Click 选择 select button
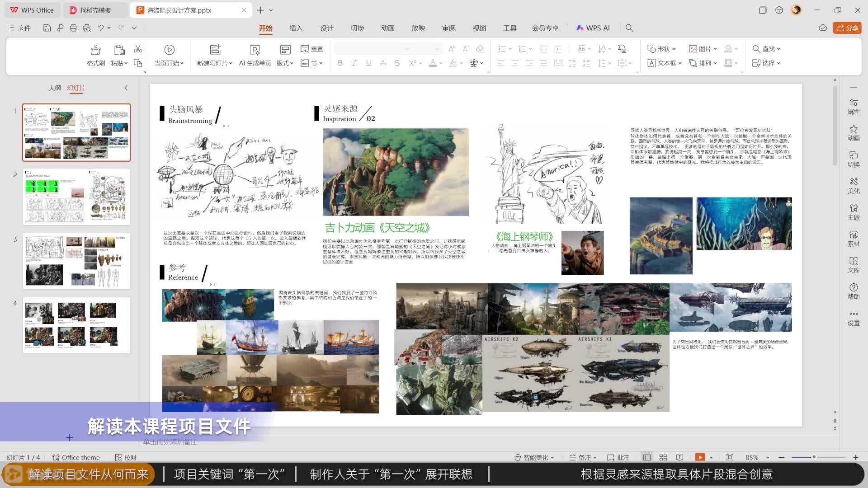The width and height of the screenshot is (868, 488). click(x=766, y=63)
